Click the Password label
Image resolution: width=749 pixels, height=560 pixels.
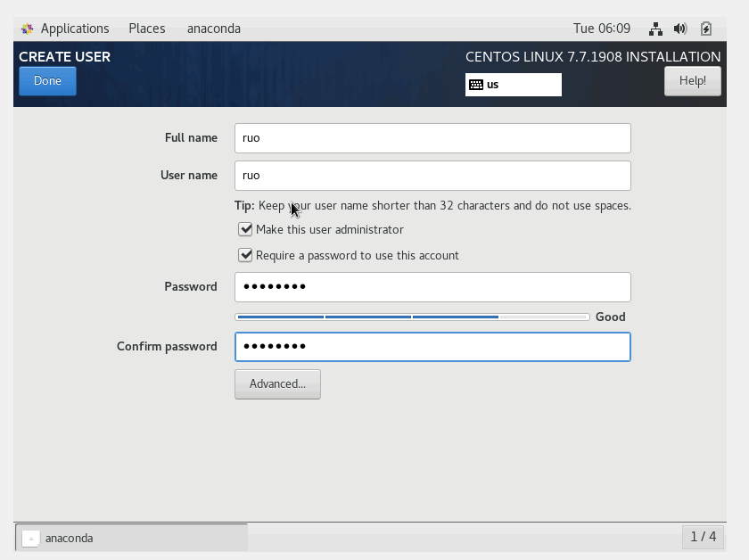pos(191,286)
